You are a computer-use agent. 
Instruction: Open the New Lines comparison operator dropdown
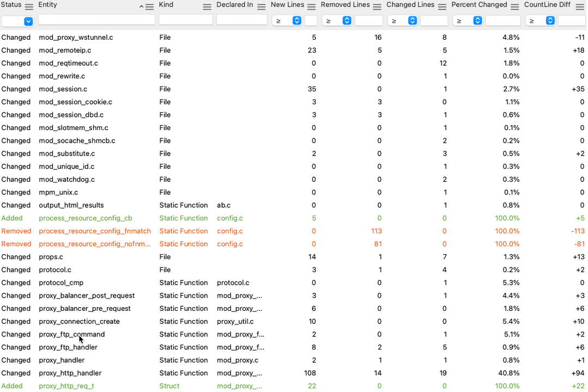[x=287, y=21]
